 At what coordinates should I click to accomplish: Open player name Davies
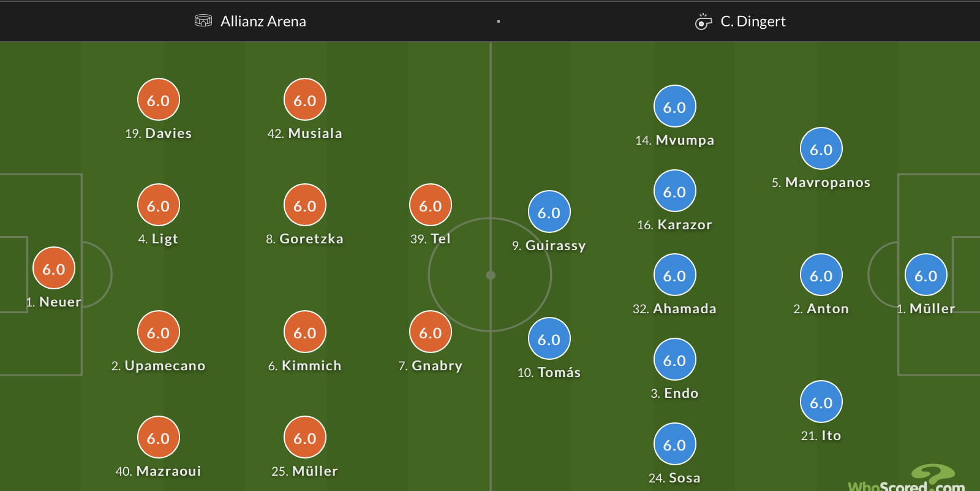pos(168,134)
